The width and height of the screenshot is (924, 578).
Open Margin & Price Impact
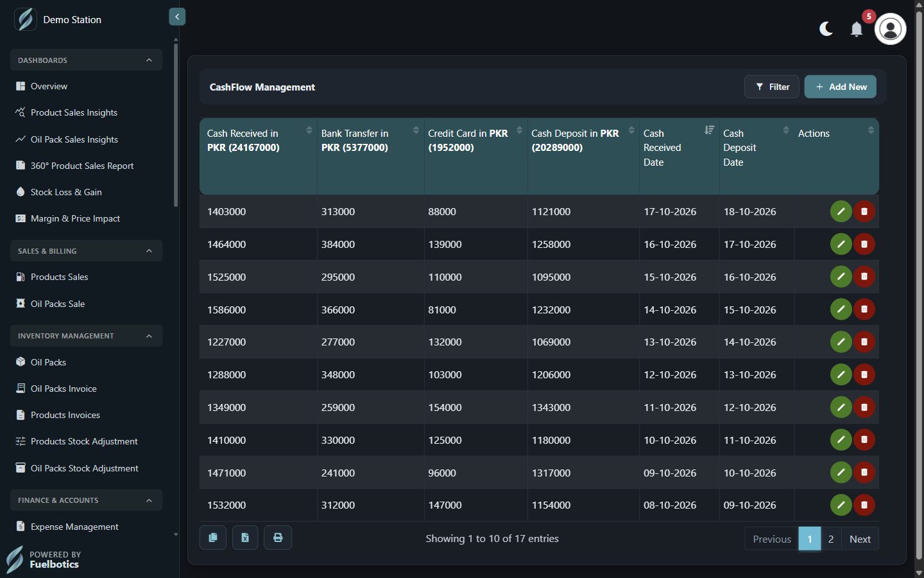click(x=75, y=218)
